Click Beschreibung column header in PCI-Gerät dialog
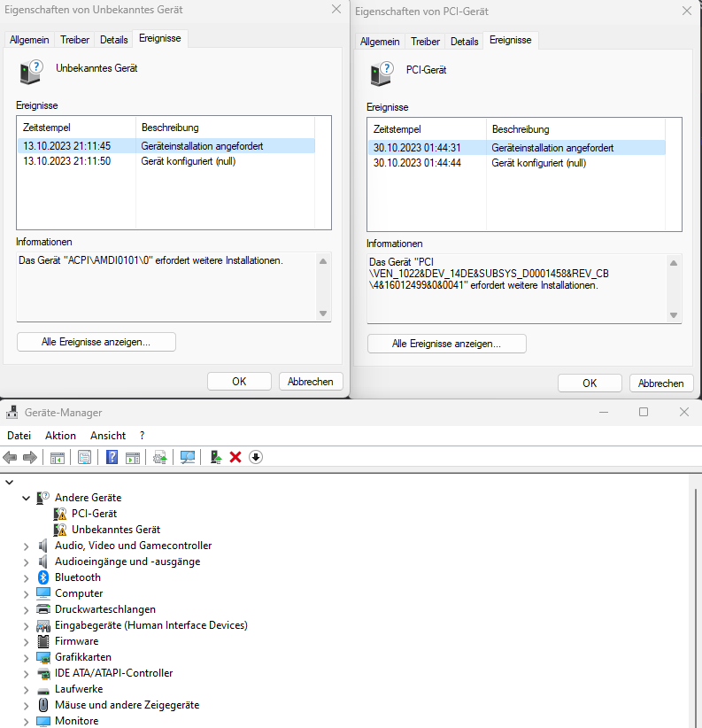Screen dimensions: 702x728 (575, 129)
